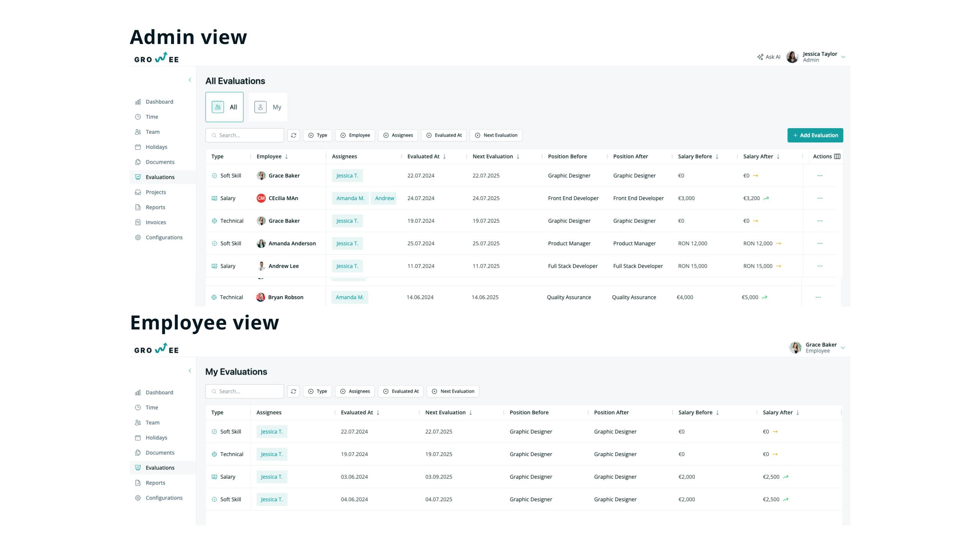Open the three-dot actions for Bryan Robson row
This screenshot has width=980, height=551.
click(818, 297)
